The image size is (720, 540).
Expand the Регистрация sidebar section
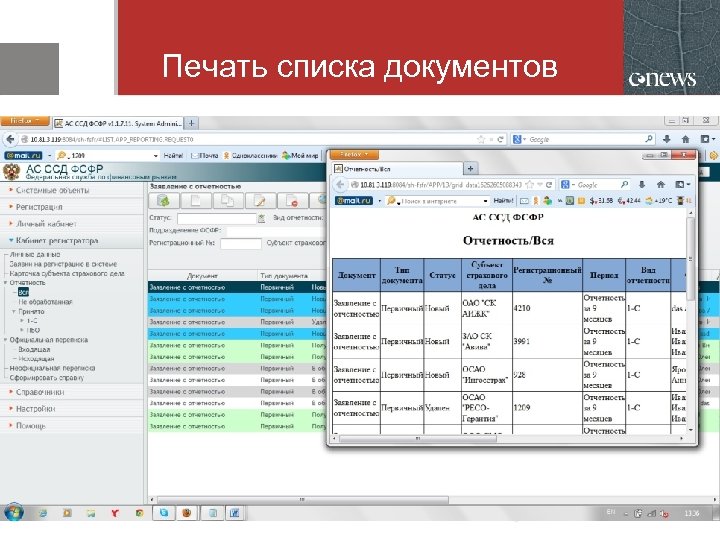(x=39, y=207)
